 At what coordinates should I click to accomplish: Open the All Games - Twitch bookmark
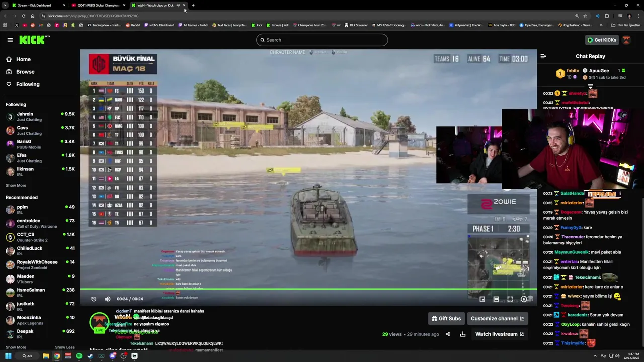pyautogui.click(x=193, y=25)
